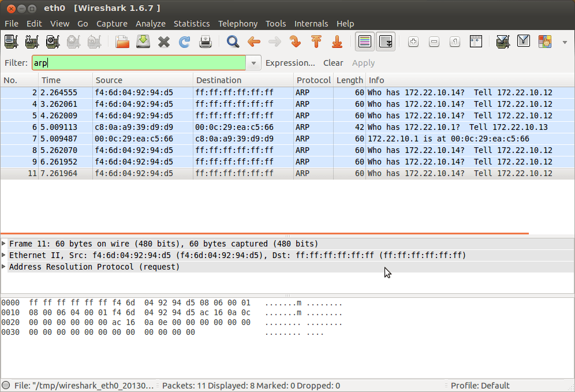Go back in packet history arrow
Image resolution: width=575 pixels, height=392 pixels.
[x=254, y=42]
